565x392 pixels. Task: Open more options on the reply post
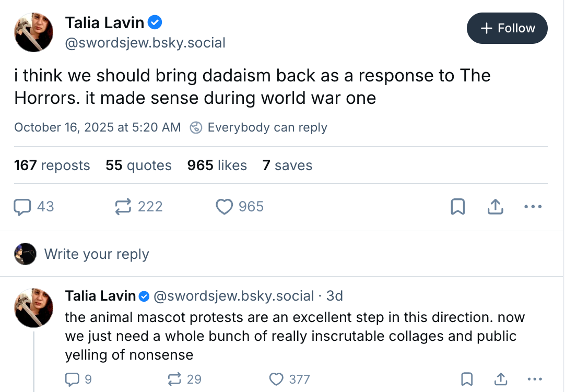(535, 379)
